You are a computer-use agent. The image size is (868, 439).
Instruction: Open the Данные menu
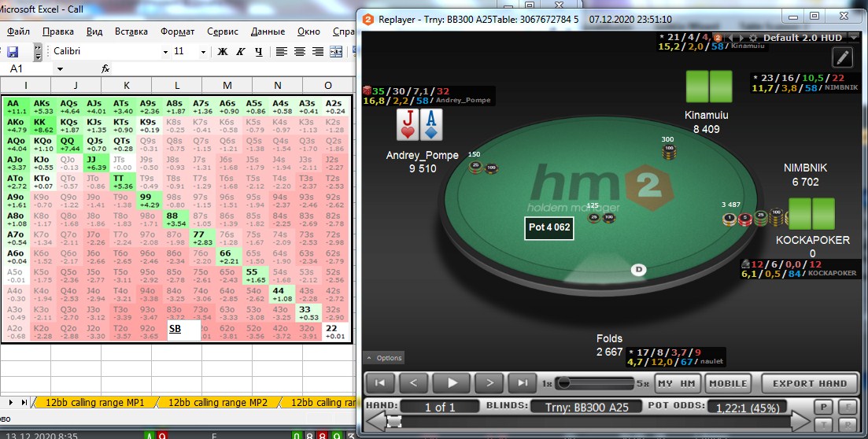pos(268,31)
